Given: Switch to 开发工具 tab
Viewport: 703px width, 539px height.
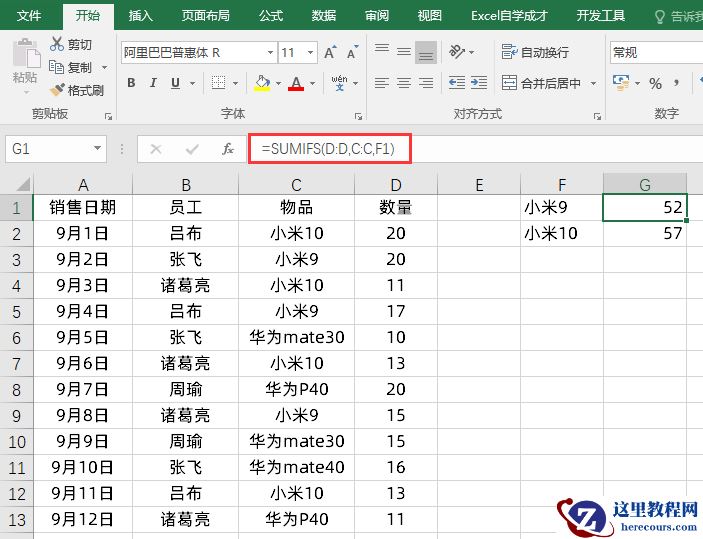Looking at the screenshot, I should click(x=600, y=16).
